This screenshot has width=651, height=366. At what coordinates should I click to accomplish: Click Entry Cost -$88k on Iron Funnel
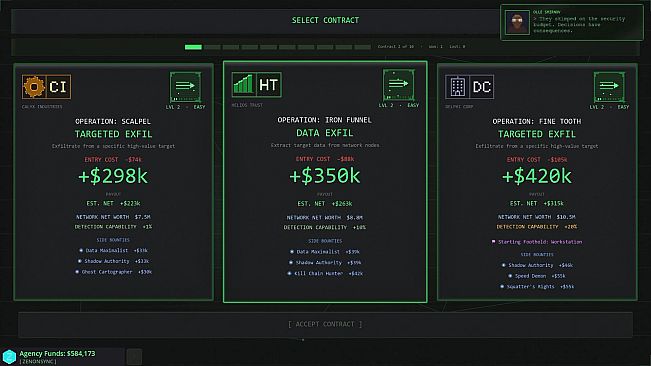tap(325, 159)
